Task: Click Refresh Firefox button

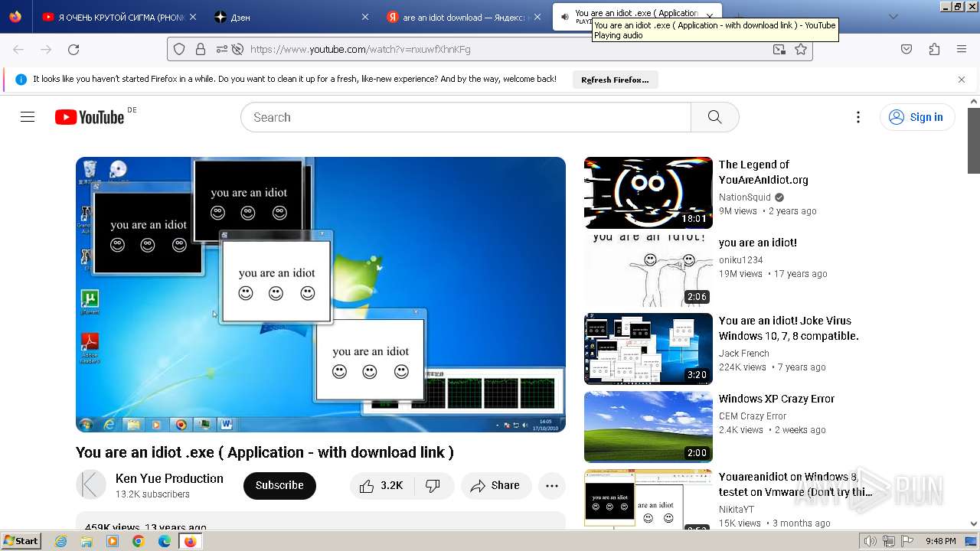Action: coord(615,80)
